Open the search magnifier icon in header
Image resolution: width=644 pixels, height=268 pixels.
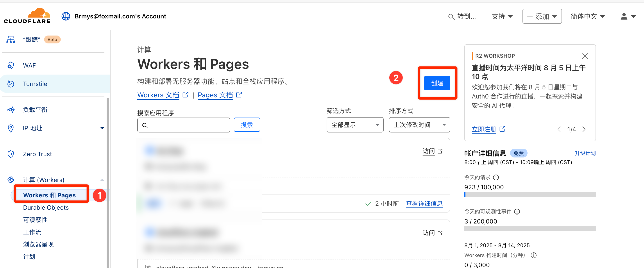pos(451,17)
